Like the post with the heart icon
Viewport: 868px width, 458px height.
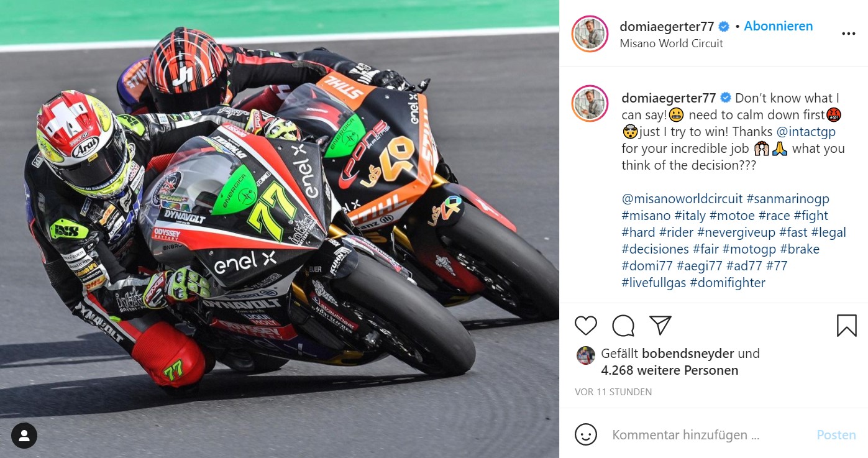[x=586, y=326]
